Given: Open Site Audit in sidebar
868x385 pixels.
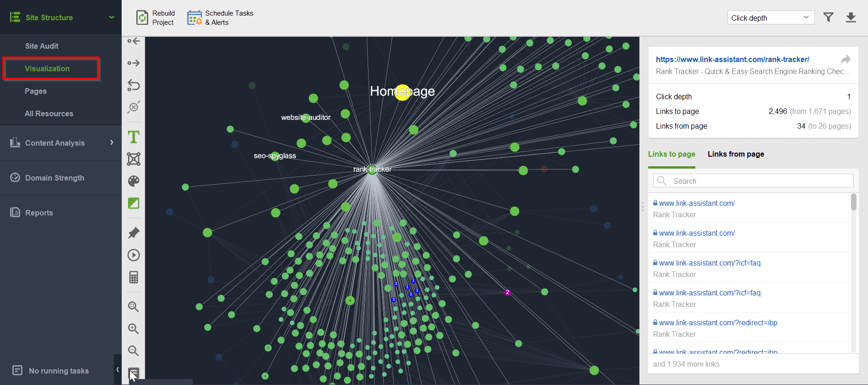Looking at the screenshot, I should pos(42,46).
